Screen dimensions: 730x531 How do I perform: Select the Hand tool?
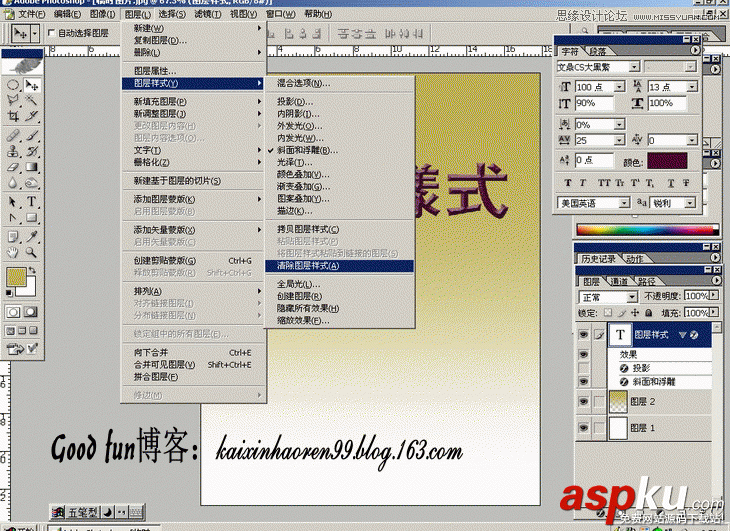(13, 253)
